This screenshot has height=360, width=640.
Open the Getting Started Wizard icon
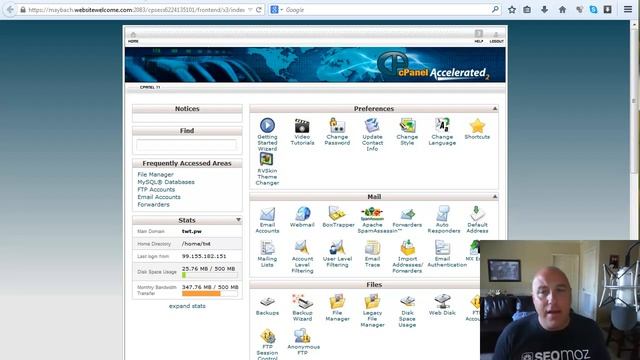[267, 126]
